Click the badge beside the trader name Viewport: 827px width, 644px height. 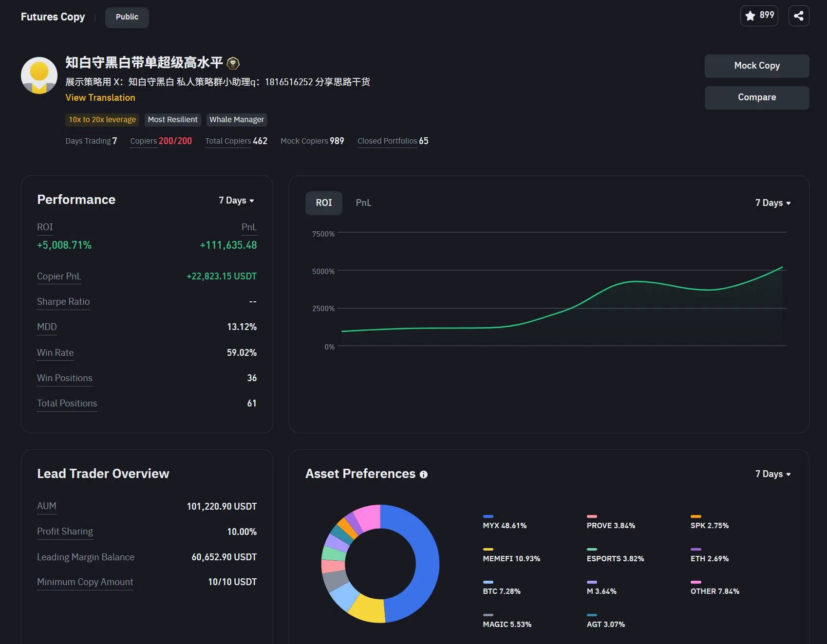click(233, 62)
